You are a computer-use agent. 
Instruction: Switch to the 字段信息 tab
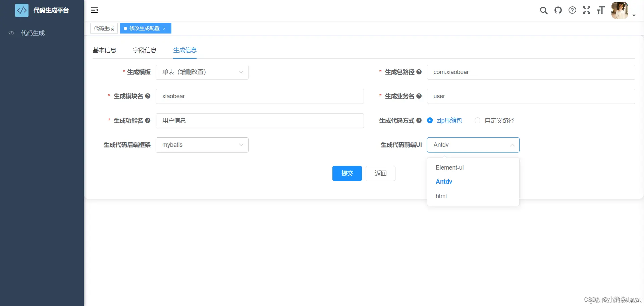tap(145, 50)
